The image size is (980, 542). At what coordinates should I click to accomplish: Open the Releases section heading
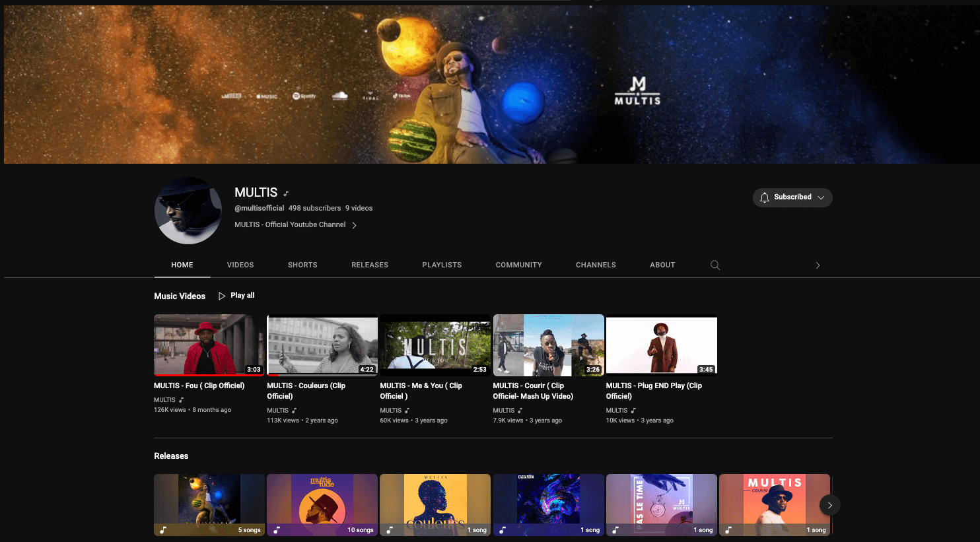pos(171,456)
